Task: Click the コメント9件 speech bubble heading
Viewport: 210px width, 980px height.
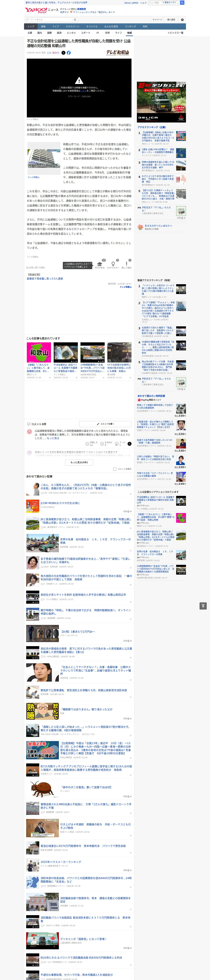Action: pos(37,424)
